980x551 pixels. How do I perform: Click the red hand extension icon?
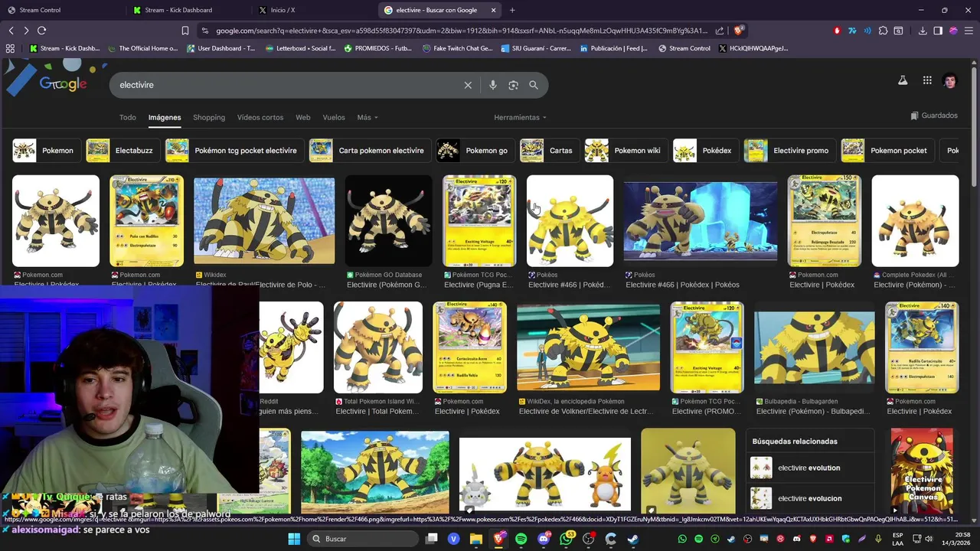[x=837, y=31]
